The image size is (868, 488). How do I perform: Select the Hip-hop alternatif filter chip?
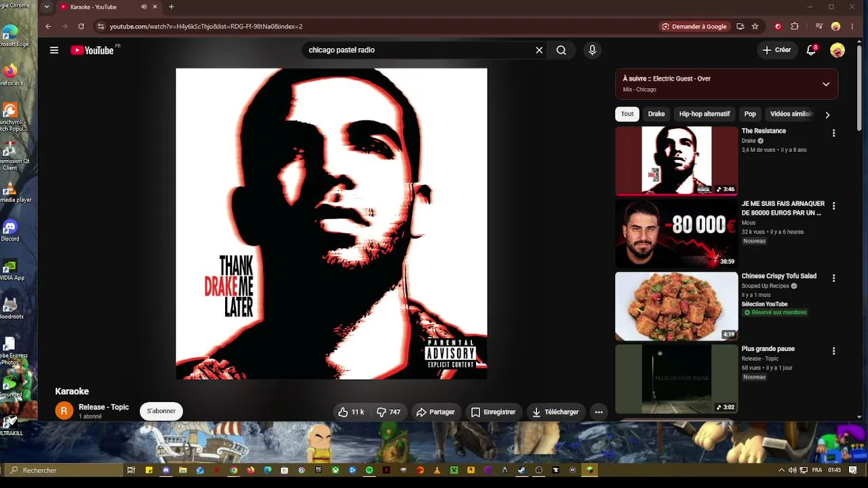(705, 114)
